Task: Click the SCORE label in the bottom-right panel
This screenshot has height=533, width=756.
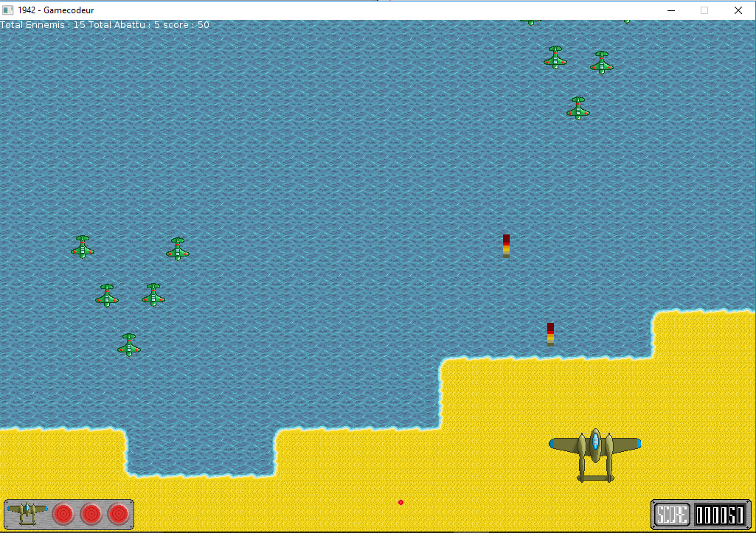Action: (x=672, y=515)
